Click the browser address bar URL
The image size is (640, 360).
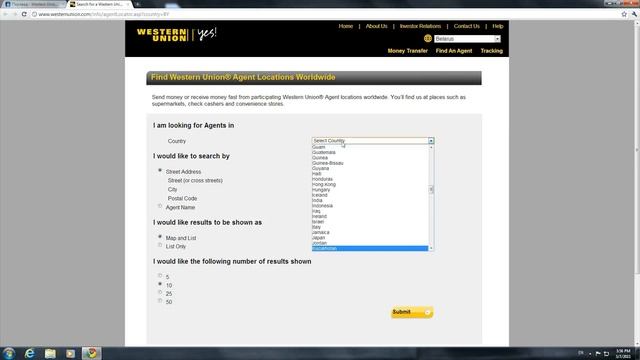(104, 14)
